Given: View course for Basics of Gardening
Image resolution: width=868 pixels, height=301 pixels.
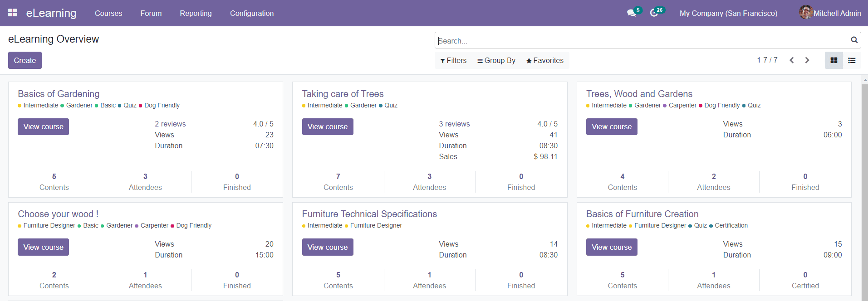Looking at the screenshot, I should 43,126.
